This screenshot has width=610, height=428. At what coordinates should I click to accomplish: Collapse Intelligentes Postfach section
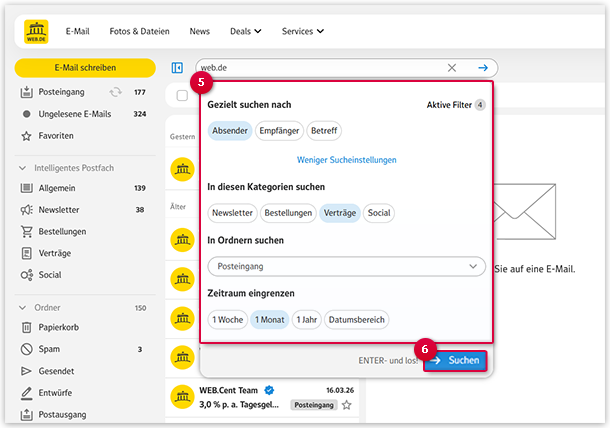23,168
